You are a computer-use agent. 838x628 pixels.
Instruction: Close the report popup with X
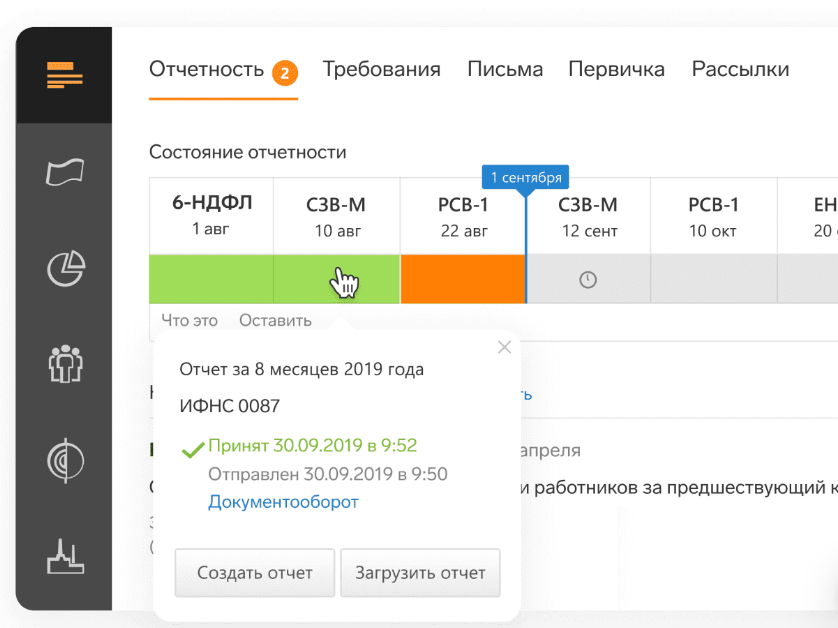[x=504, y=347]
